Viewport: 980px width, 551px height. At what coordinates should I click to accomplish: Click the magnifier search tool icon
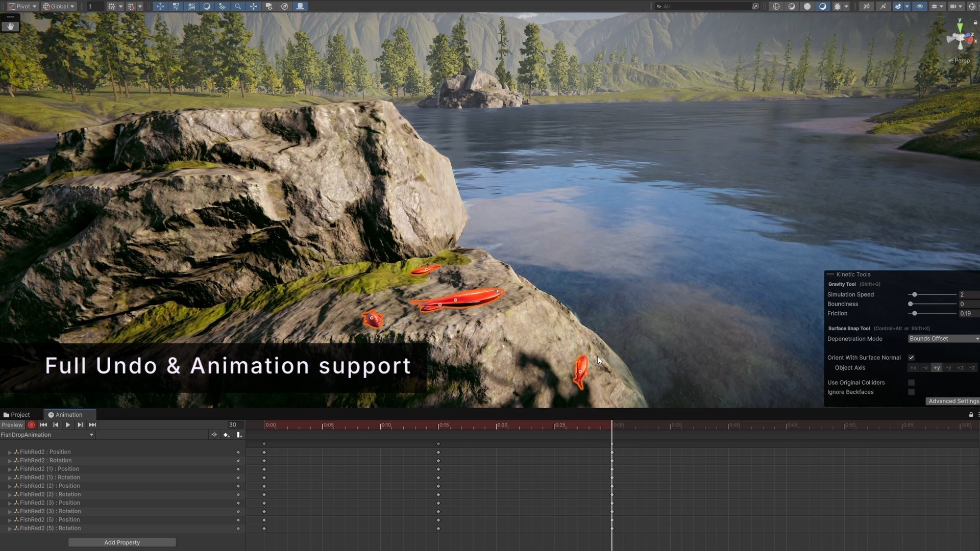(238, 6)
